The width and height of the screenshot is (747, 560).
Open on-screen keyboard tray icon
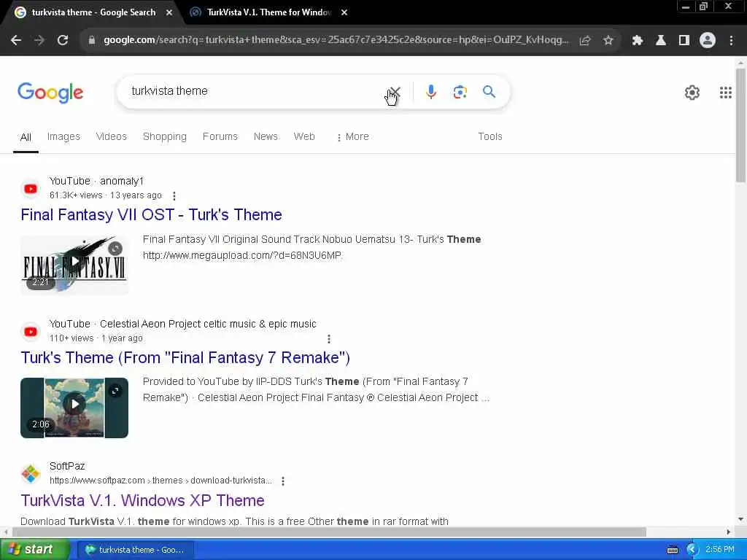pos(672,550)
